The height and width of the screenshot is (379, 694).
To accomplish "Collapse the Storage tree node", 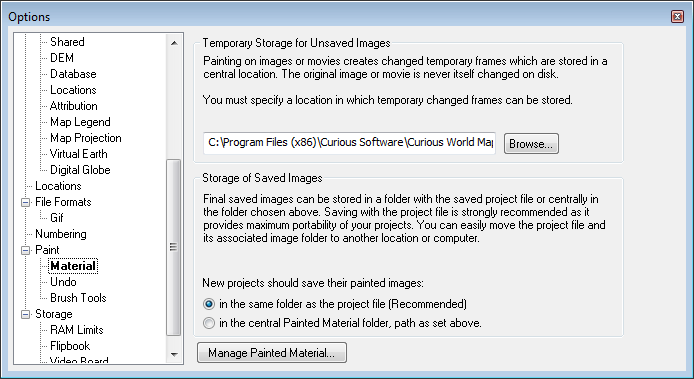I will pos(26,314).
